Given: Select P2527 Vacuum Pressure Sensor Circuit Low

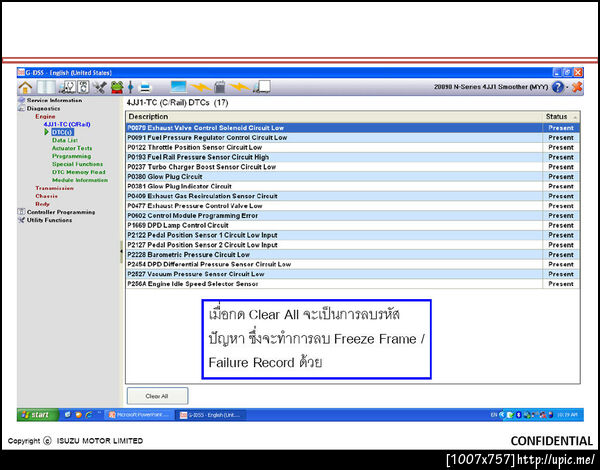Looking at the screenshot, I should click(x=352, y=274).
